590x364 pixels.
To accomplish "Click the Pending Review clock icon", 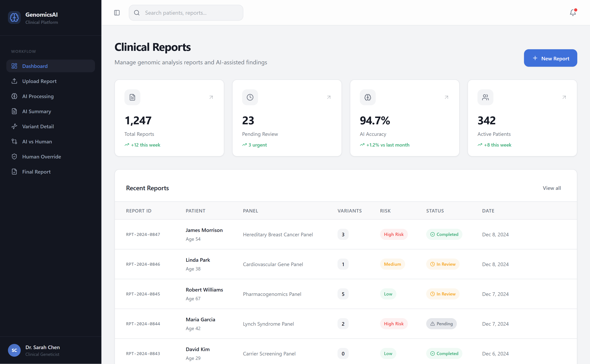I will [250, 97].
